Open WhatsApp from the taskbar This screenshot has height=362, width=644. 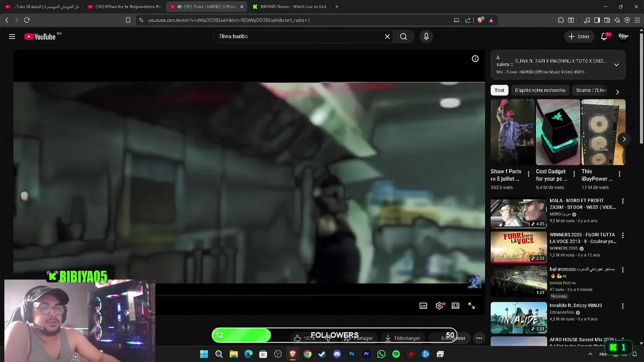click(381, 354)
